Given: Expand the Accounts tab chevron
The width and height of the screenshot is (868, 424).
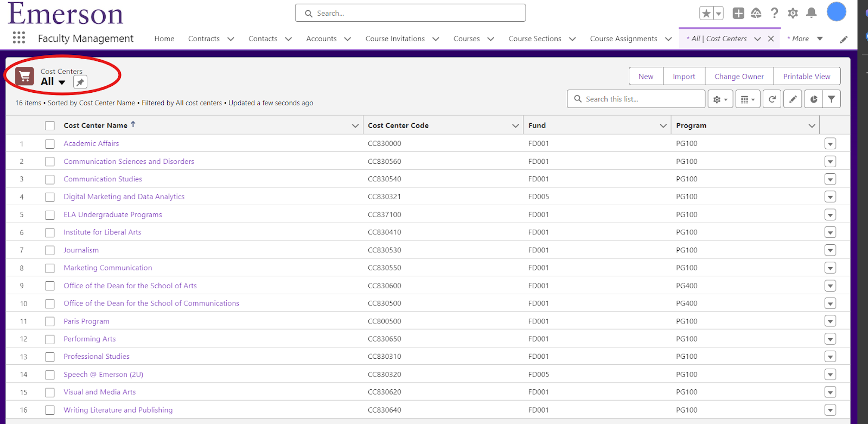Looking at the screenshot, I should [347, 39].
